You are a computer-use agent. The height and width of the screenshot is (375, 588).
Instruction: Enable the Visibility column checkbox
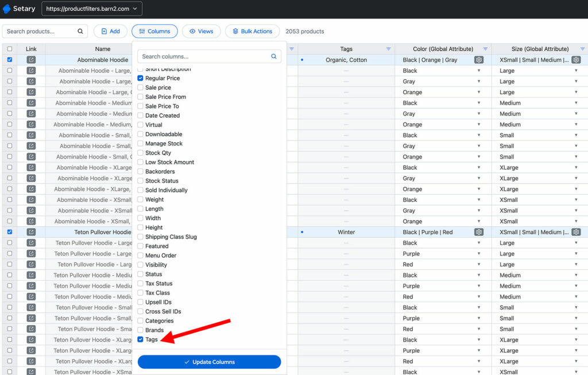pos(140,265)
